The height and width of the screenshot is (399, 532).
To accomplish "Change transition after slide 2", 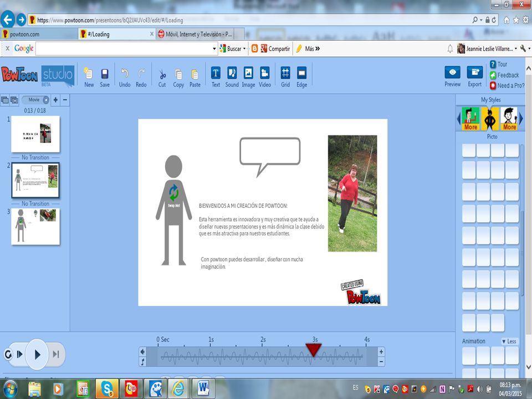I will pyautogui.click(x=35, y=203).
